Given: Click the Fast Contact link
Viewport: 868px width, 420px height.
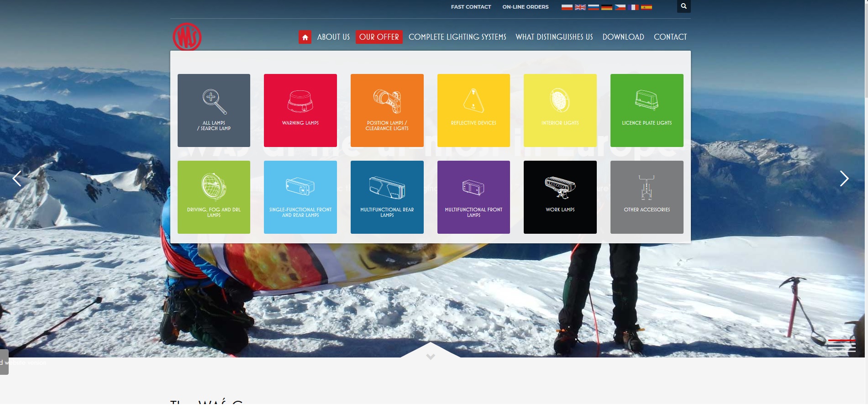Looking at the screenshot, I should 471,7.
